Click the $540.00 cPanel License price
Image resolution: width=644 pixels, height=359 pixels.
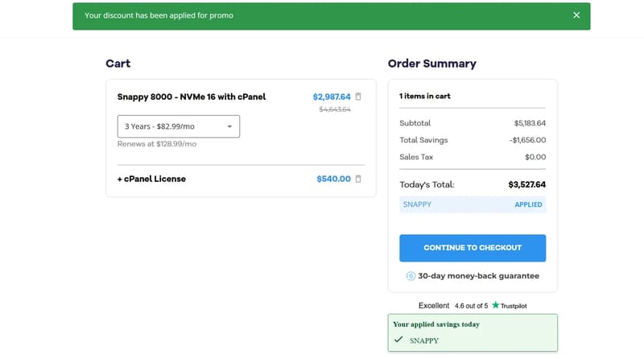pyautogui.click(x=333, y=179)
